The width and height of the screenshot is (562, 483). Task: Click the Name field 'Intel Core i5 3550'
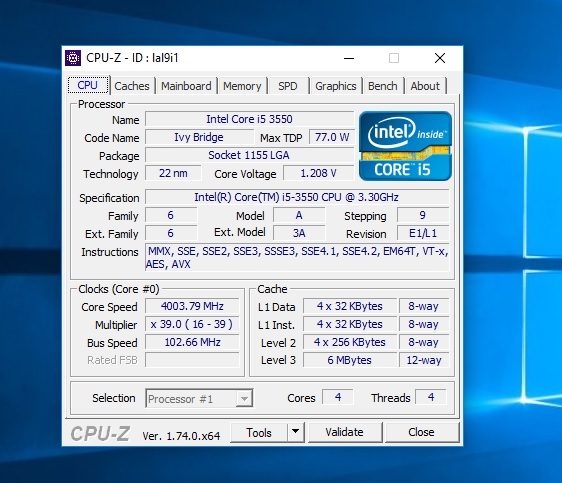coord(249,119)
